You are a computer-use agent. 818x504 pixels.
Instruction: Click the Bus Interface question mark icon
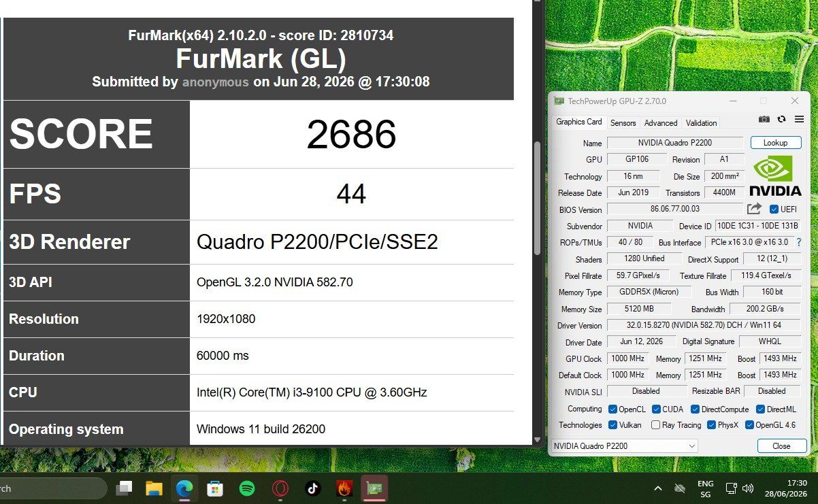799,242
